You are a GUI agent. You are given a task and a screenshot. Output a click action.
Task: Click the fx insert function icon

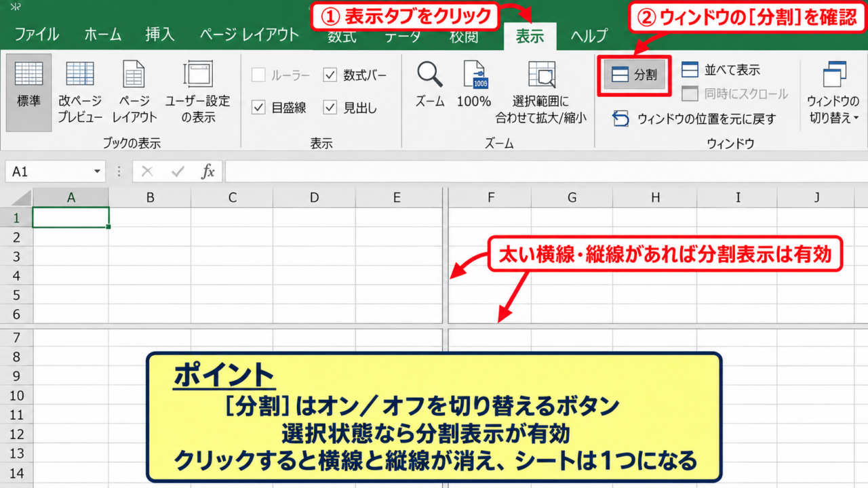point(208,172)
